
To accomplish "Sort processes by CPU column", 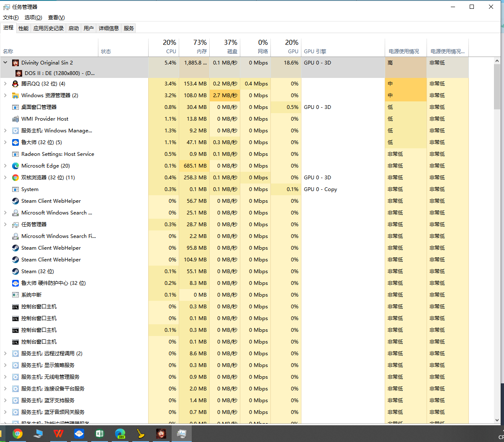I will 164,47.
